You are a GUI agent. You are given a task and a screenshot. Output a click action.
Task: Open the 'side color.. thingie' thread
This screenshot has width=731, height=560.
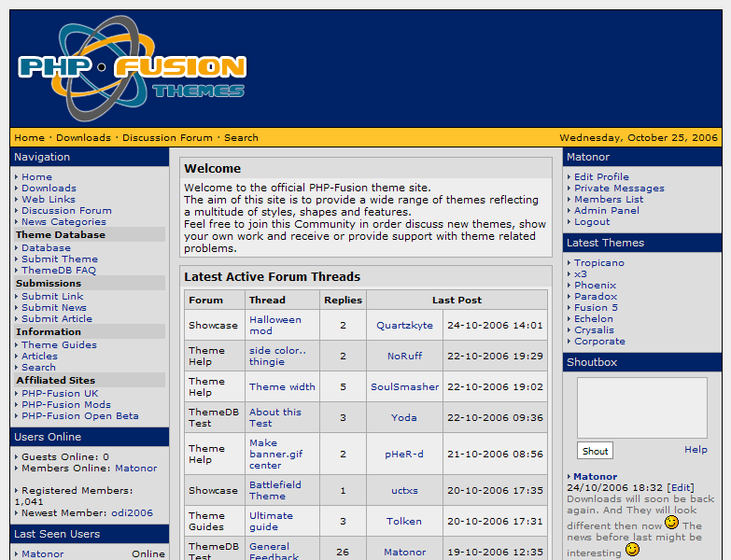coord(277,356)
